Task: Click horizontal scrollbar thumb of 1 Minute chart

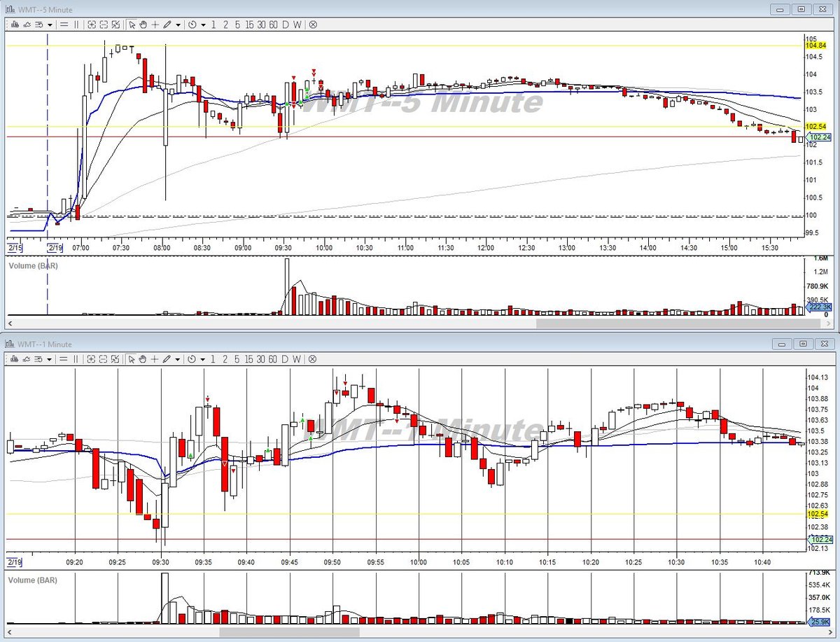Action: coord(290,632)
